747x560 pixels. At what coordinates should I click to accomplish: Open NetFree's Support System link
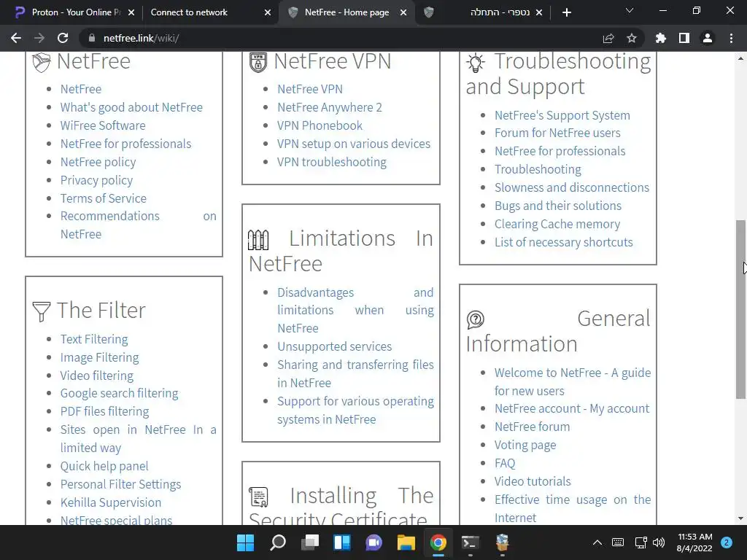(x=562, y=115)
